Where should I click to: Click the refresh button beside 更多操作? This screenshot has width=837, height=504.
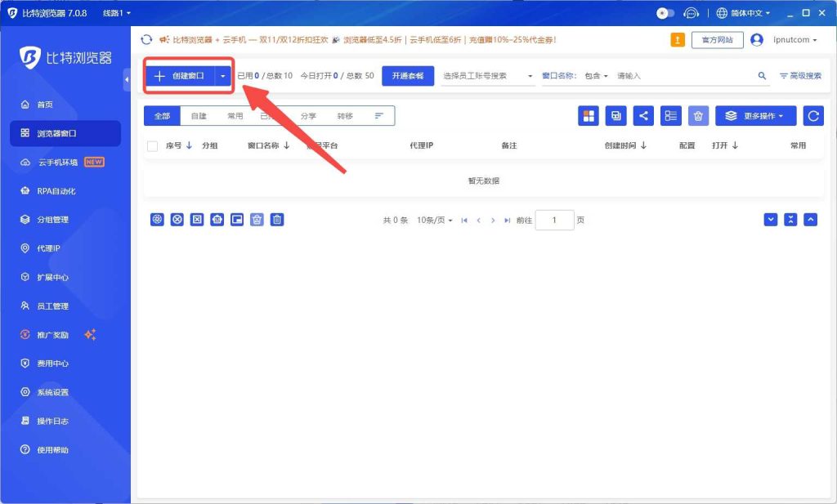812,116
